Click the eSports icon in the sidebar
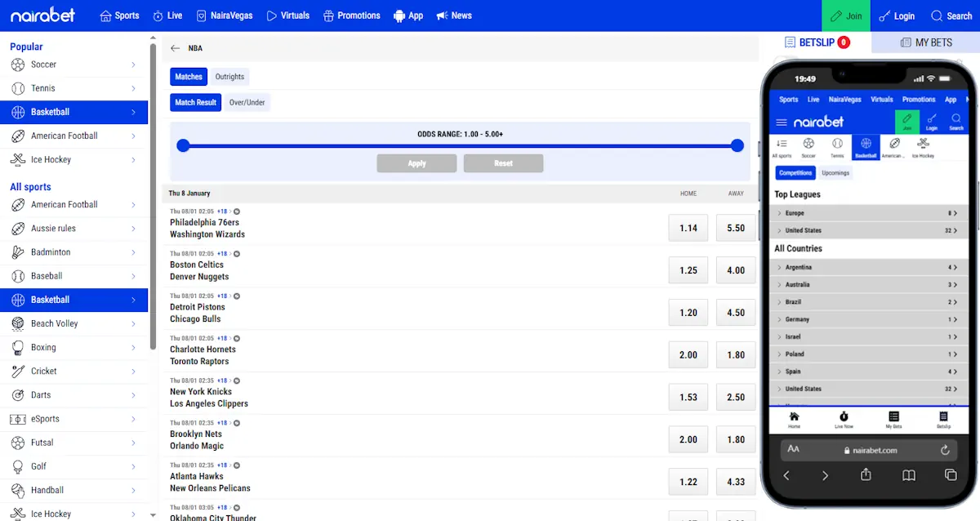The width and height of the screenshot is (980, 521). pyautogui.click(x=18, y=418)
